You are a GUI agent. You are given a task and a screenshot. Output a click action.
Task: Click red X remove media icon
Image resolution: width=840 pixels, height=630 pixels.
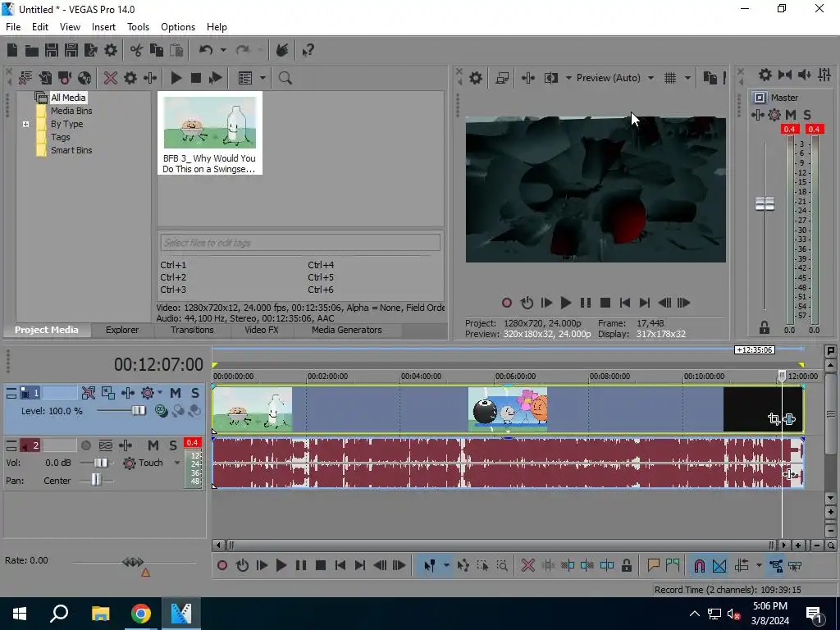(111, 78)
